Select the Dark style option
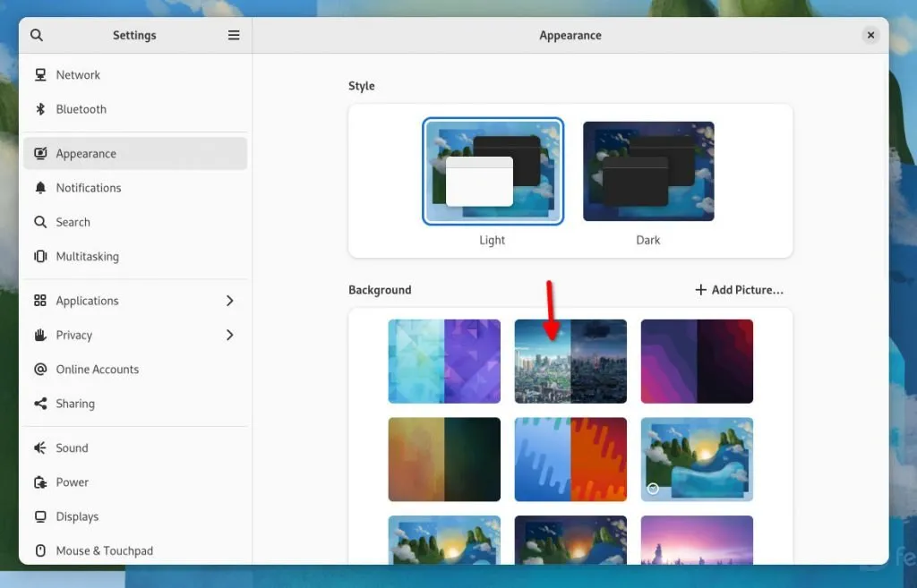Screen dimensions: 917x588 click(647, 171)
